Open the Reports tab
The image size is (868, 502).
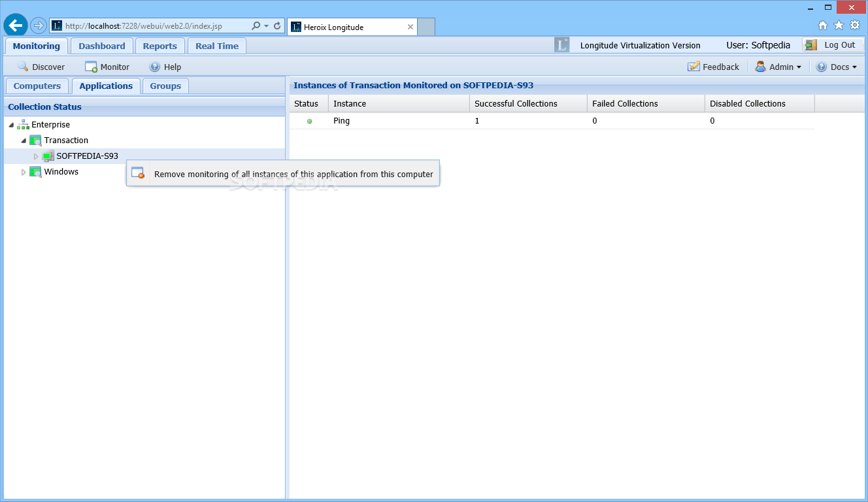tap(160, 46)
